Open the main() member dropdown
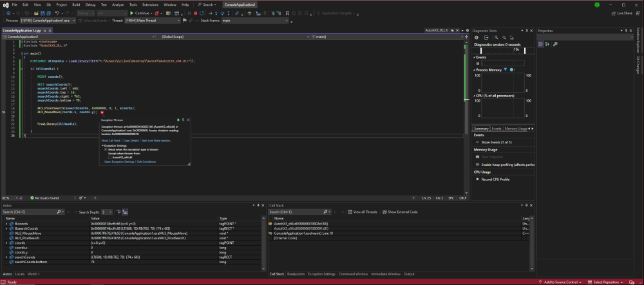Image resolution: width=644 pixels, height=285 pixels. [x=387, y=37]
